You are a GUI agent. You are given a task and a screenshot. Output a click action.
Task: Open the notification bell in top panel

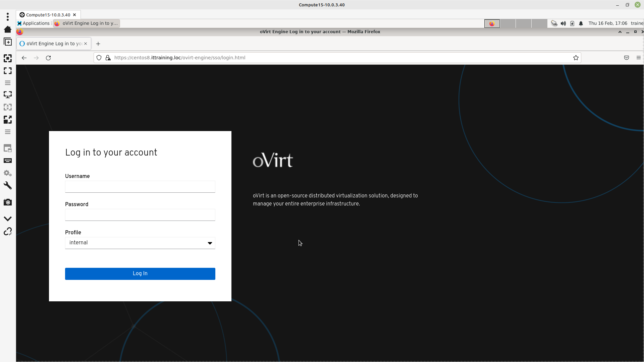click(x=581, y=23)
